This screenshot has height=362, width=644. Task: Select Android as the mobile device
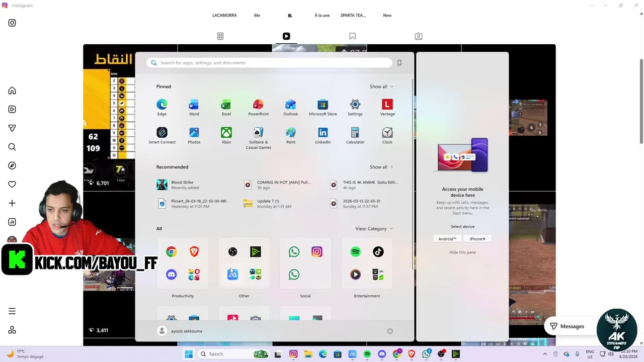click(x=447, y=239)
